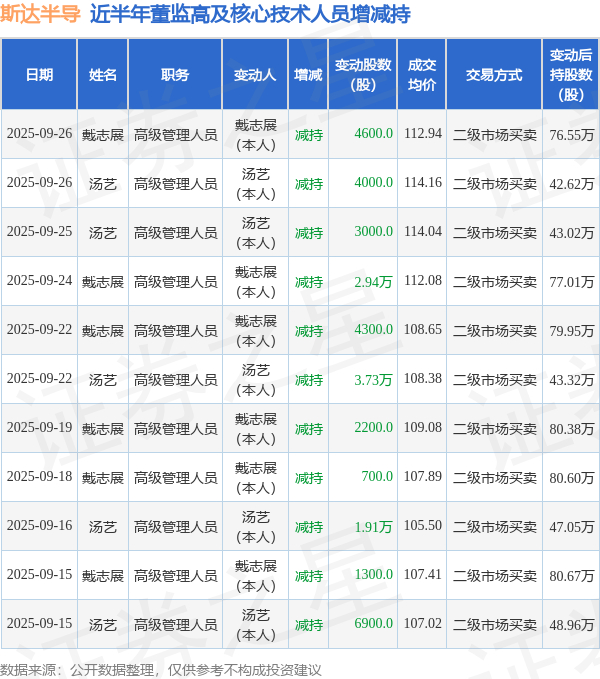Select the value 6900.0 shares

pos(374,623)
